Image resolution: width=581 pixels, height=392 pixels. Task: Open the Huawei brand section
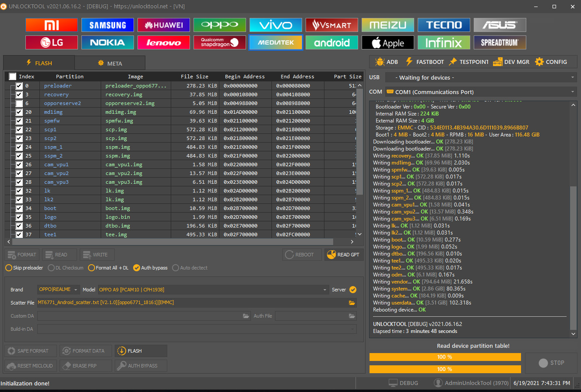(x=164, y=25)
